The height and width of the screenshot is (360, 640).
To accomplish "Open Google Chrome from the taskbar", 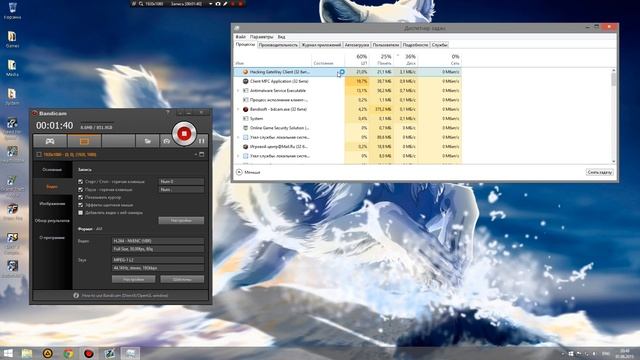I will [68, 353].
